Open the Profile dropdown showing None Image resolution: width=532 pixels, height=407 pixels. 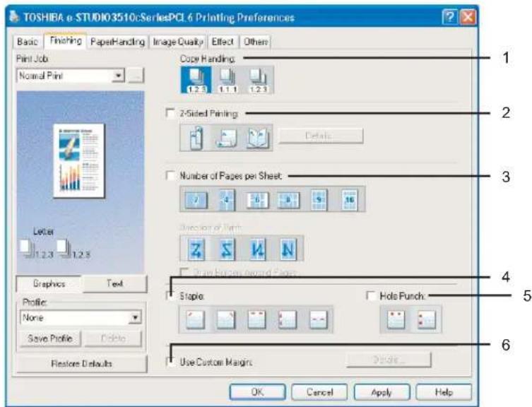(136, 318)
